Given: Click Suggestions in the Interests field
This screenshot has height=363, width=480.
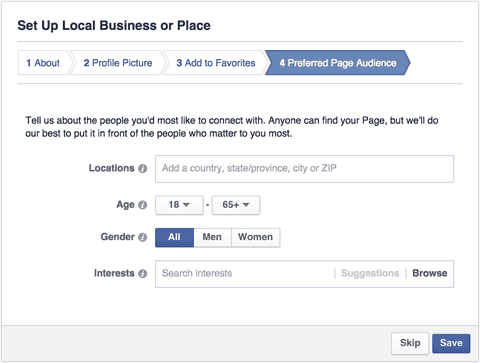Looking at the screenshot, I should click(x=370, y=273).
